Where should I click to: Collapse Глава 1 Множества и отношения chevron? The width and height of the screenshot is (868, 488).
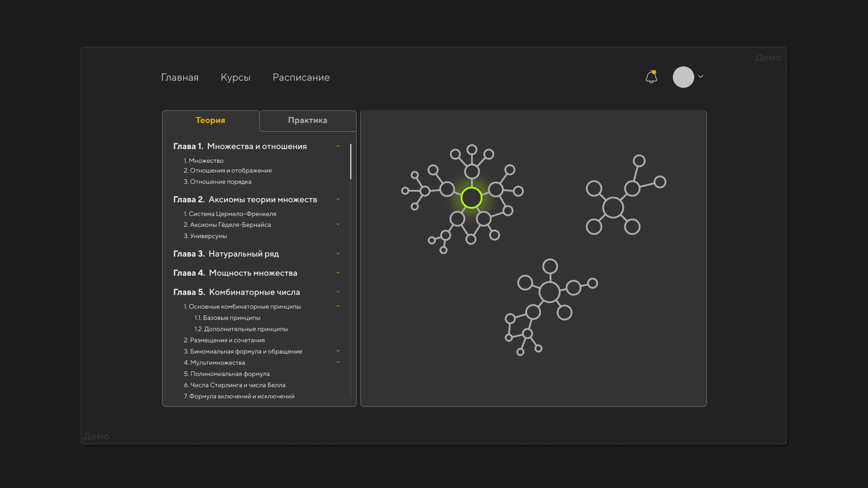click(x=338, y=146)
